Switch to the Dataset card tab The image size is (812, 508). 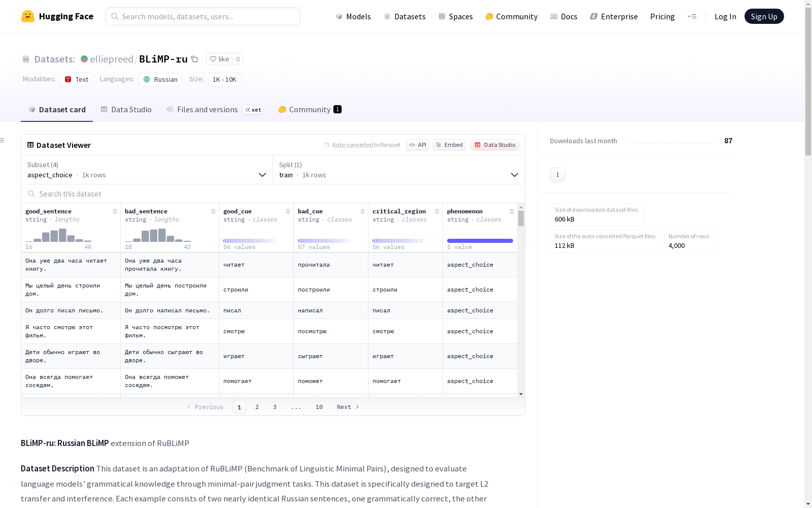57,110
